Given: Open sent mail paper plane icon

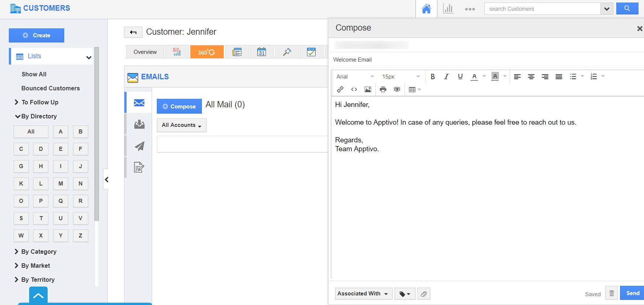Looking at the screenshot, I should (139, 146).
